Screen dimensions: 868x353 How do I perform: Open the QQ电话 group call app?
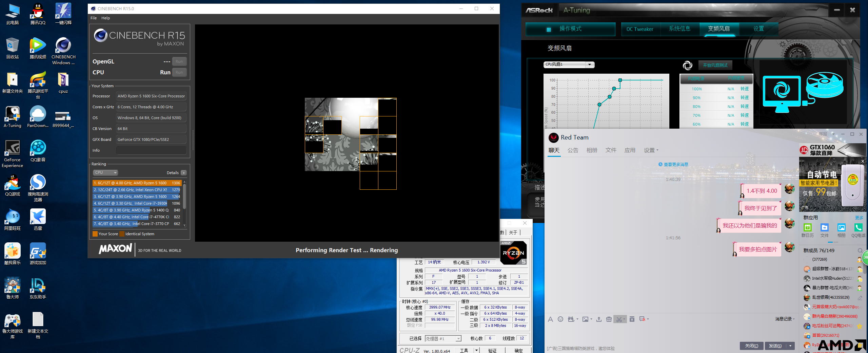click(858, 230)
